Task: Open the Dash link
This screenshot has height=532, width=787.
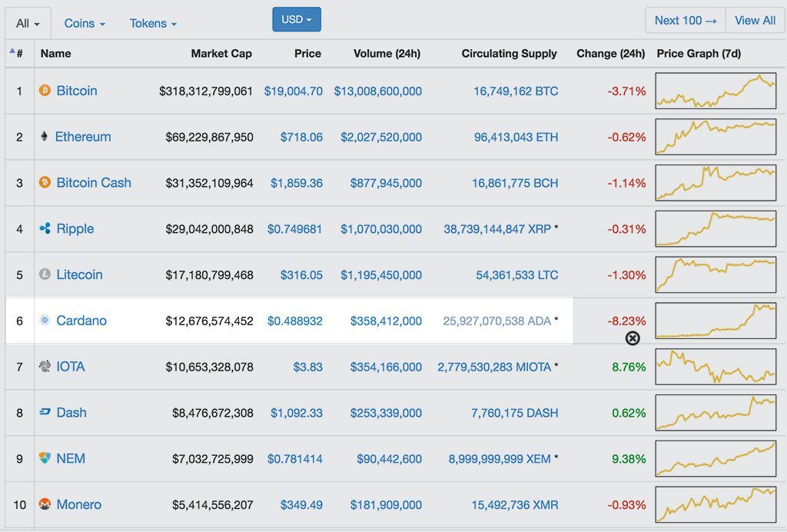Action: [x=71, y=412]
